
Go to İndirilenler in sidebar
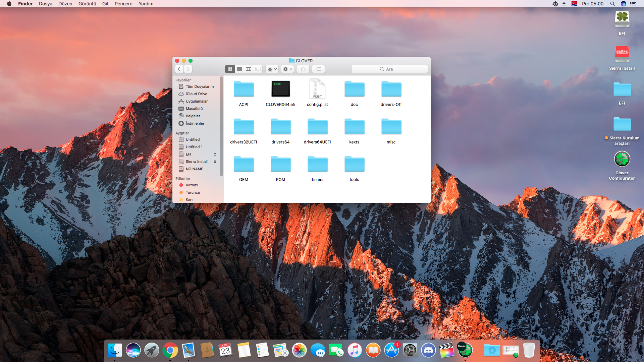195,123
